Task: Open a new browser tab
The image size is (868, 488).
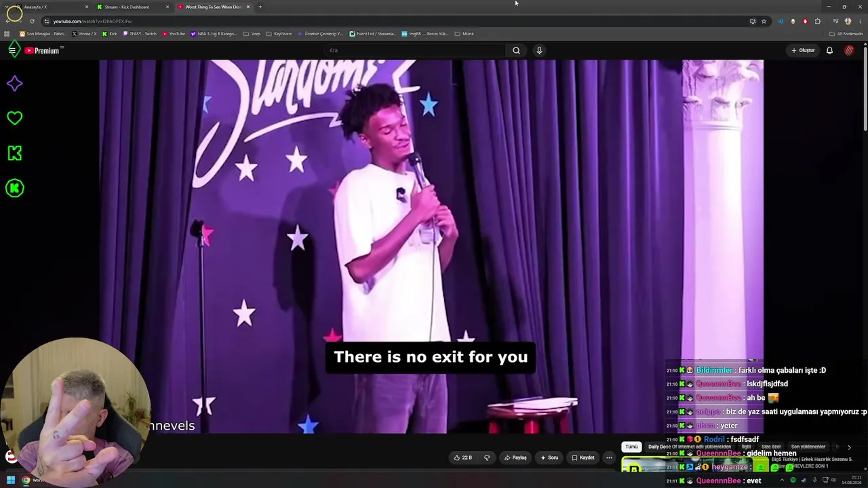Action: point(260,7)
